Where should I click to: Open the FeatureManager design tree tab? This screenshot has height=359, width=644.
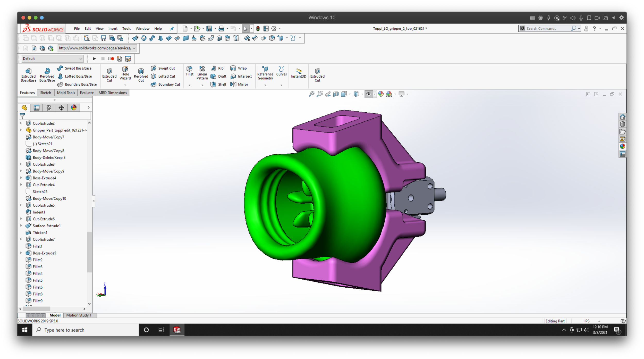point(24,108)
